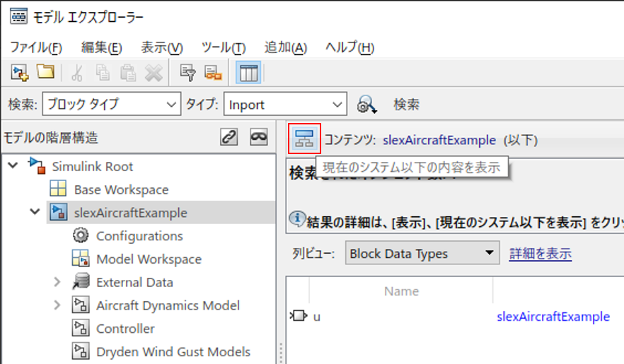Click the Model Explorer window title icon
This screenshot has height=364, width=624.
point(18,17)
